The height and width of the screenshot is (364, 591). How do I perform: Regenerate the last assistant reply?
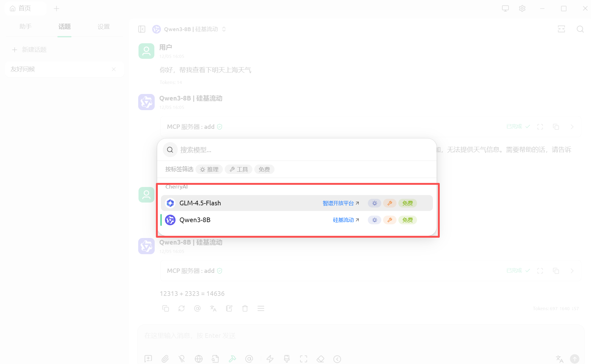pyautogui.click(x=181, y=308)
